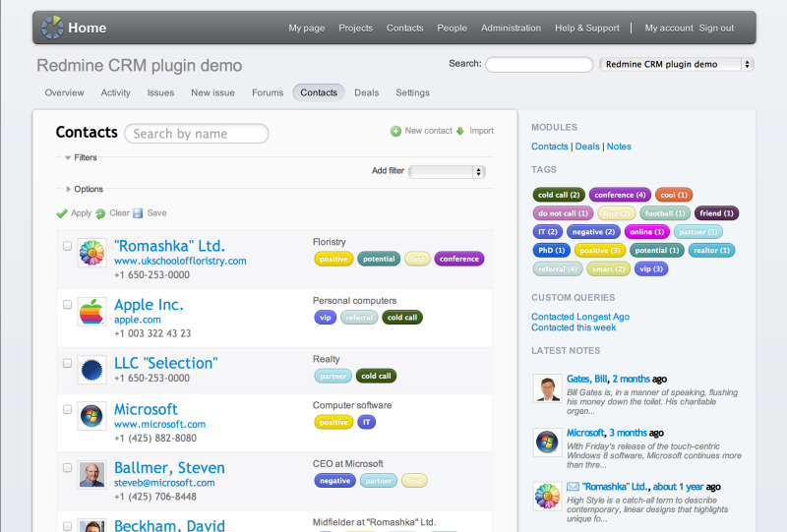This screenshot has height=532, width=787.
Task: Switch to the Issues tab
Action: (x=160, y=92)
